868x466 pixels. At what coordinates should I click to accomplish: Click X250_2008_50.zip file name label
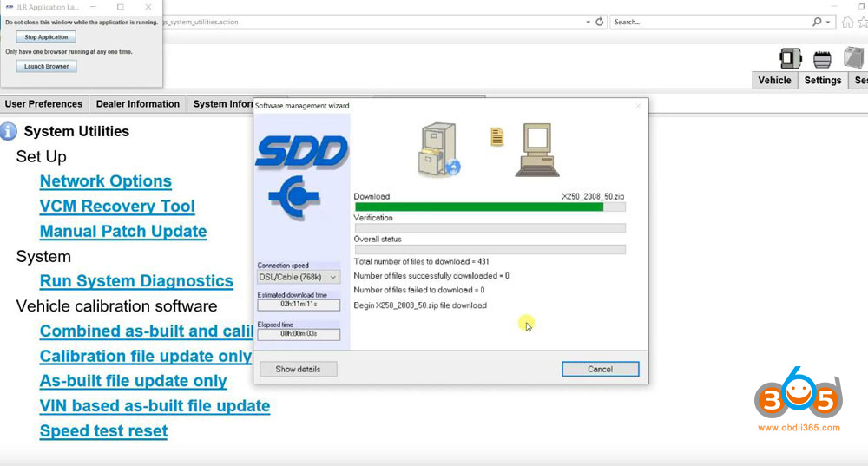point(593,196)
